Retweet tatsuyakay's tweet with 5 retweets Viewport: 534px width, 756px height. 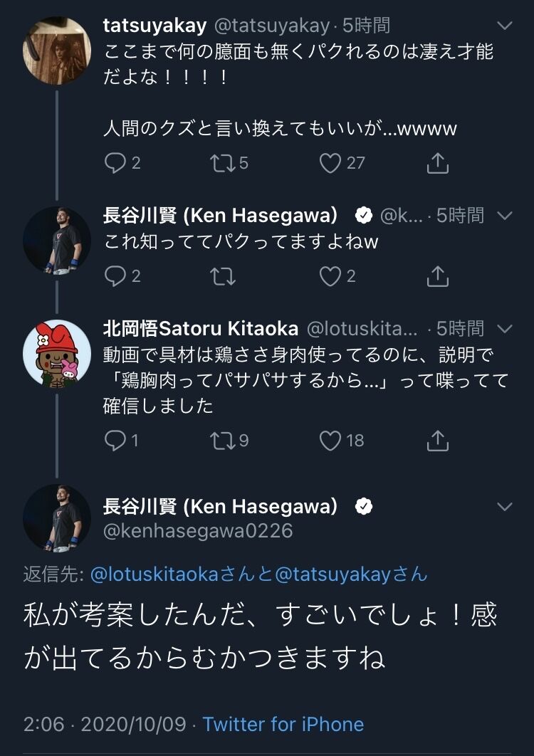click(223, 163)
